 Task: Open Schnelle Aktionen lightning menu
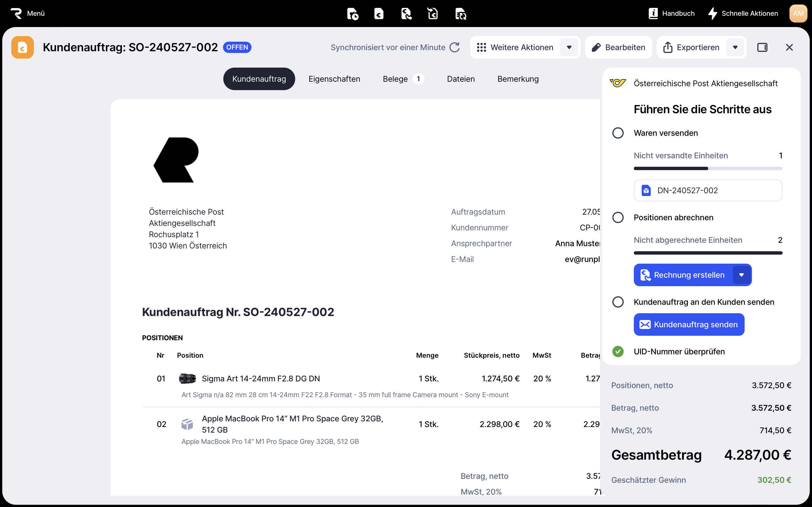tap(743, 14)
